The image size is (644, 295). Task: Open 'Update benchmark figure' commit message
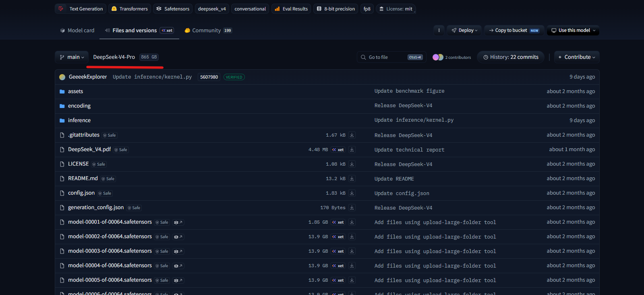(410, 91)
